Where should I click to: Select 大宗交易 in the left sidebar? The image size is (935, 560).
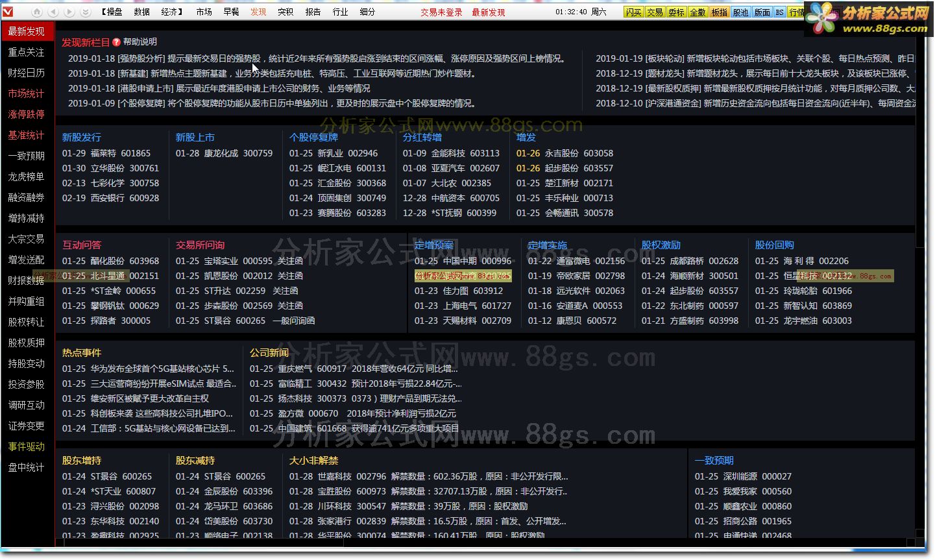27,239
